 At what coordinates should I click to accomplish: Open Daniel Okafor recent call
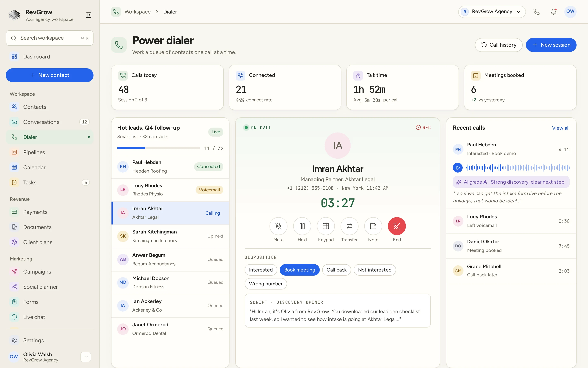pos(511,246)
